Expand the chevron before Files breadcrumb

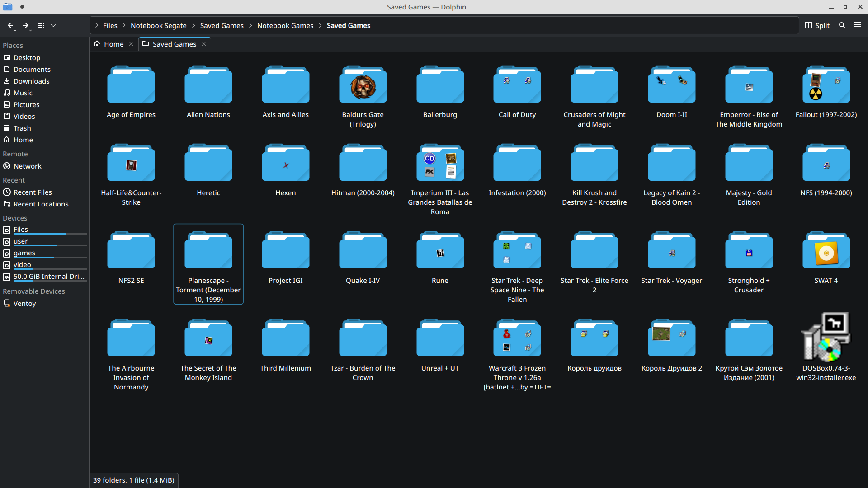pyautogui.click(x=96, y=26)
